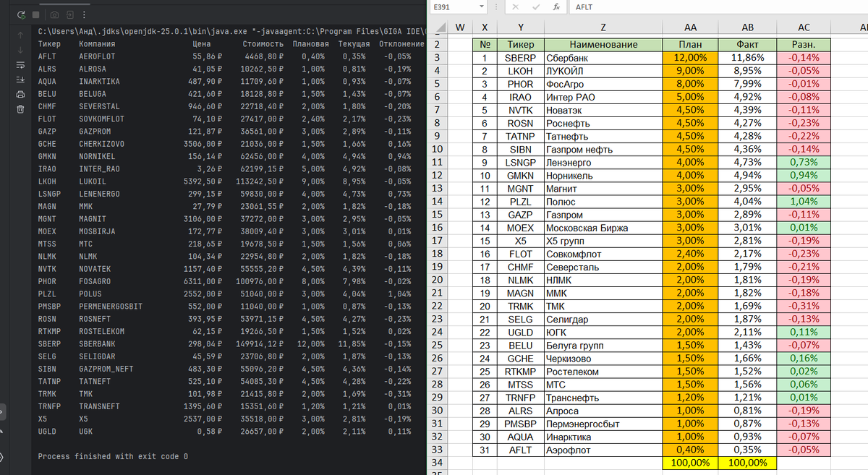Click the Факт header cell
Image resolution: width=868 pixels, height=475 pixels.
click(x=748, y=45)
